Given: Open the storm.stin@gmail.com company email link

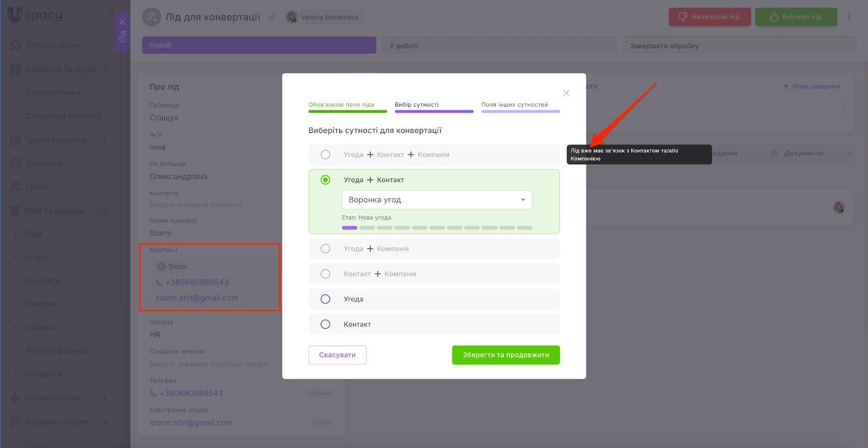Looking at the screenshot, I should coord(197,298).
